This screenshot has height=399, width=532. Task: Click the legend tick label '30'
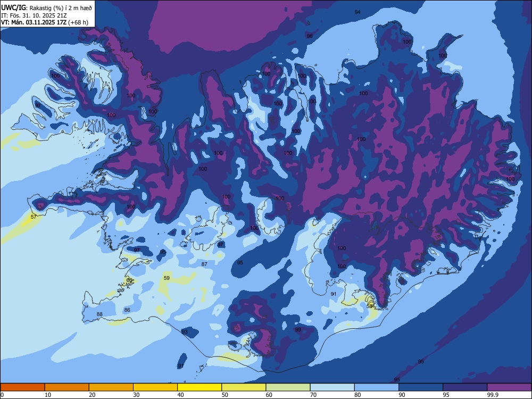(136, 395)
